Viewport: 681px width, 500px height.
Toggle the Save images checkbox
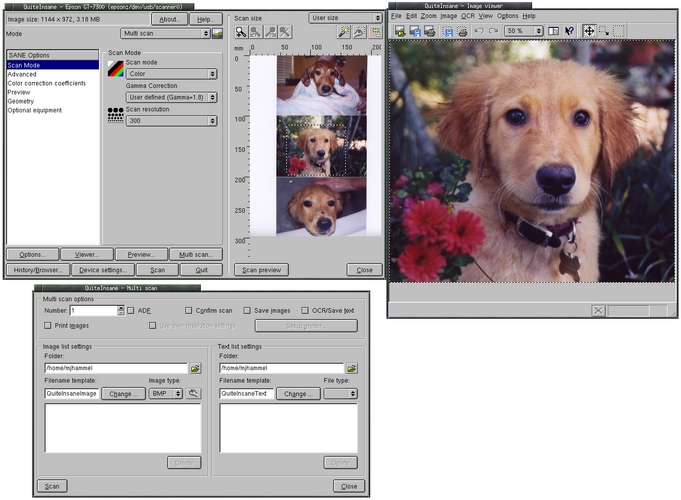pos(247,311)
